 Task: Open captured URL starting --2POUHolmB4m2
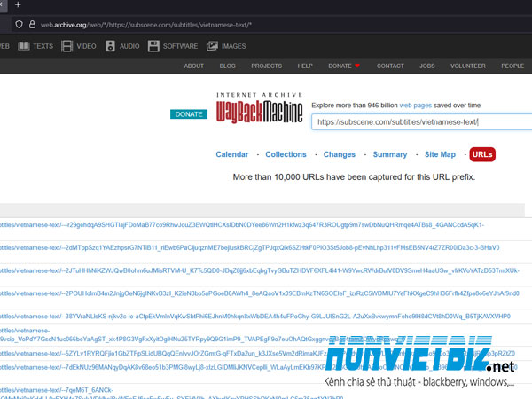(x=260, y=293)
